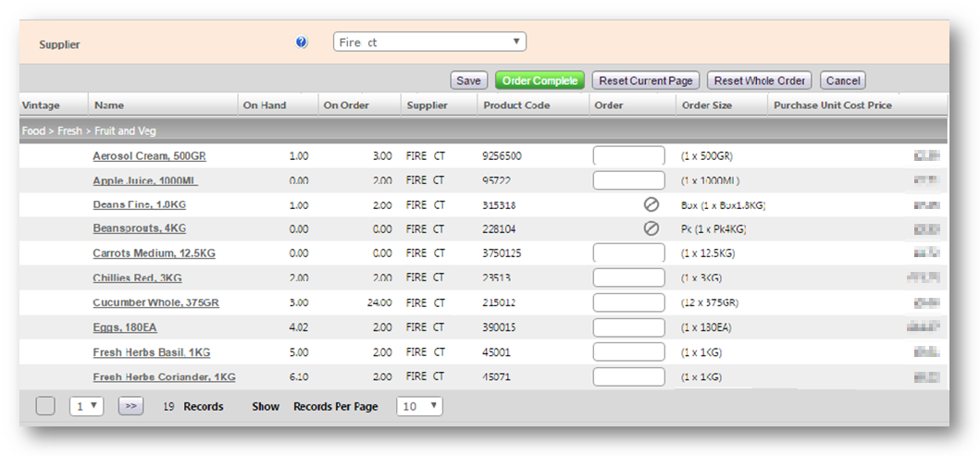Click the disabled order icon for Beans Fine
This screenshot has width=980, height=456.
tap(651, 204)
